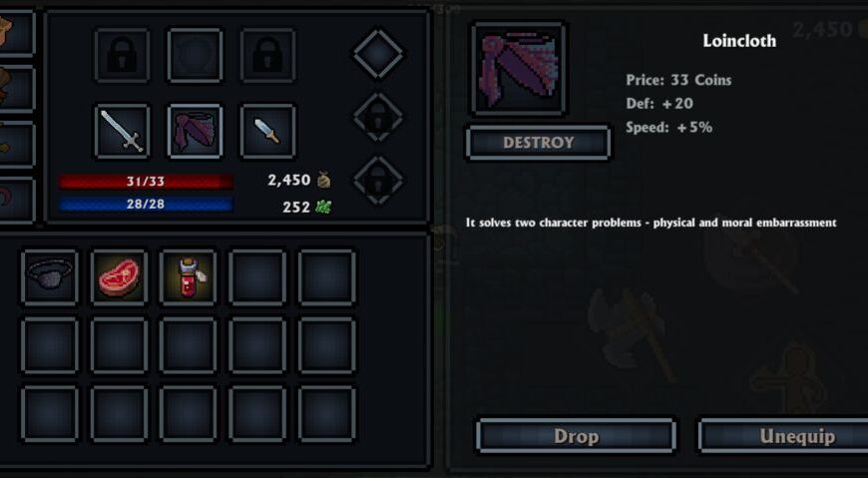Click the left locked equipment slot
The image size is (868, 478).
tap(123, 56)
